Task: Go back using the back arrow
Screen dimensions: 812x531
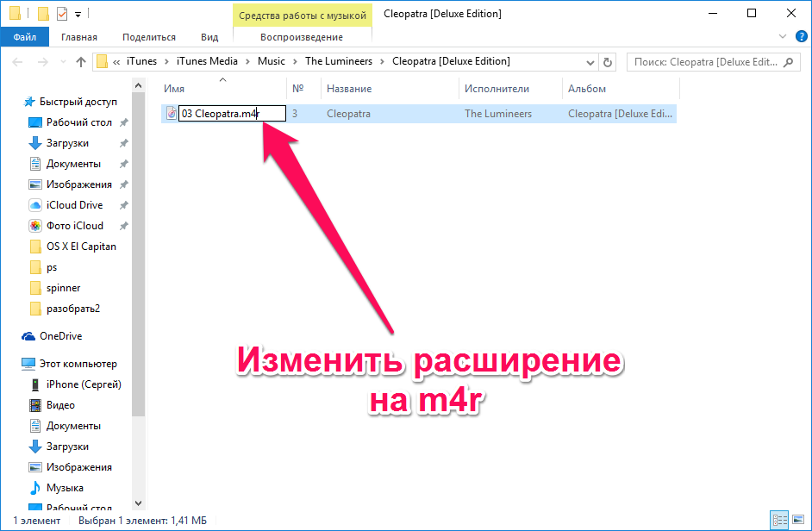Action: click(17, 62)
